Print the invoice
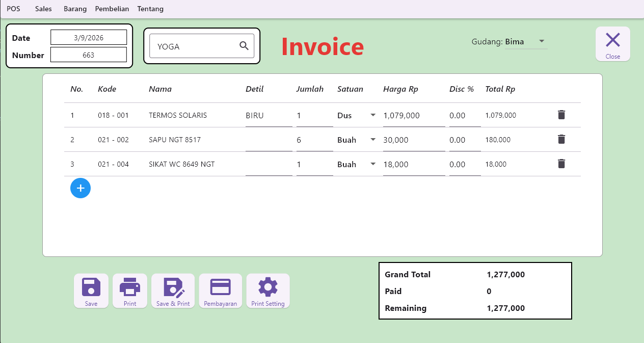 pyautogui.click(x=130, y=291)
